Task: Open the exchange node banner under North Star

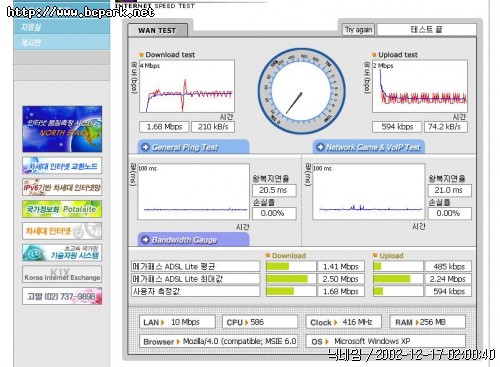Action: pyautogui.click(x=62, y=166)
